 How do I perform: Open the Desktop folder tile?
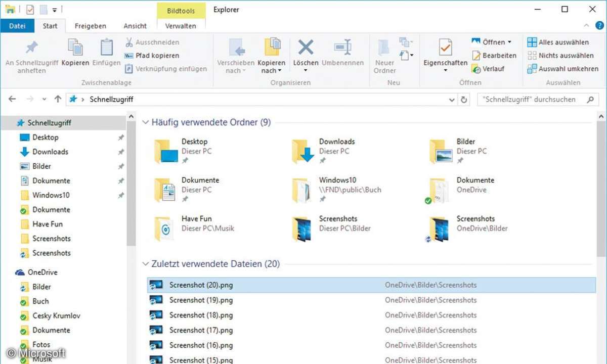182,151
